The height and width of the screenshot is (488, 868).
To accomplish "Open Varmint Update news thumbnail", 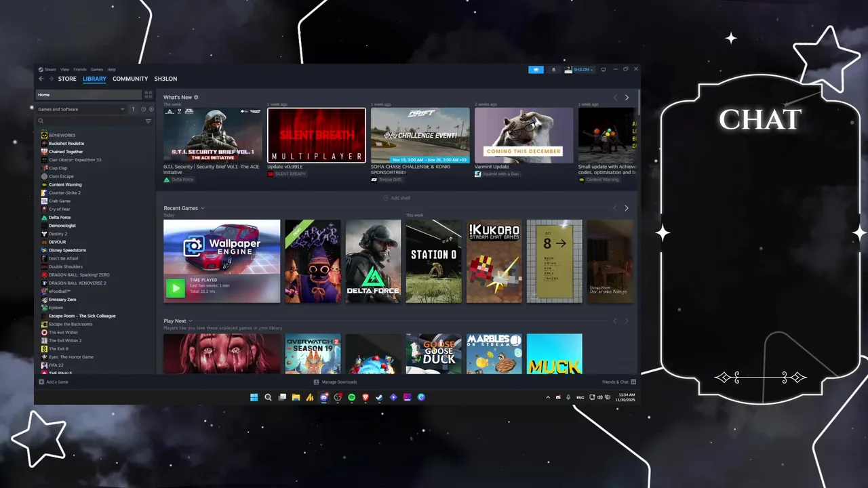I will [524, 135].
